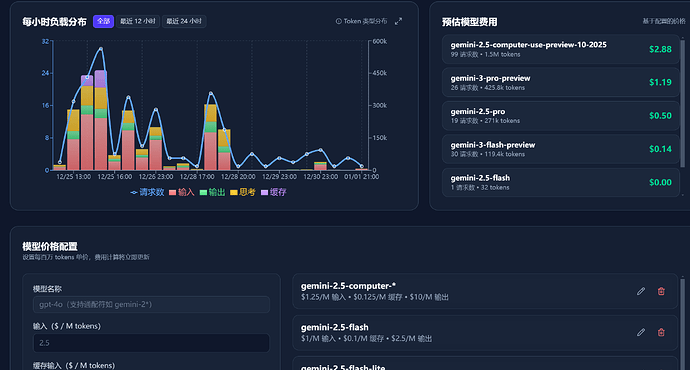Click the 预估模型费用 panel title

(x=470, y=22)
